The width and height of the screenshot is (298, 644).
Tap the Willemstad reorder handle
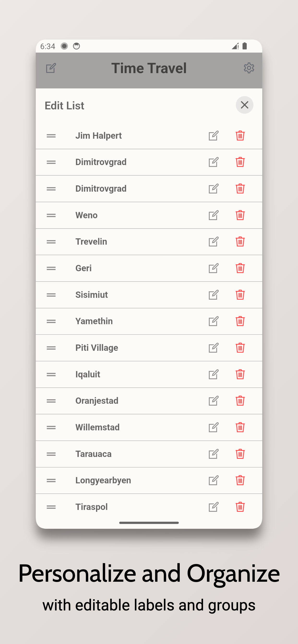coord(51,427)
